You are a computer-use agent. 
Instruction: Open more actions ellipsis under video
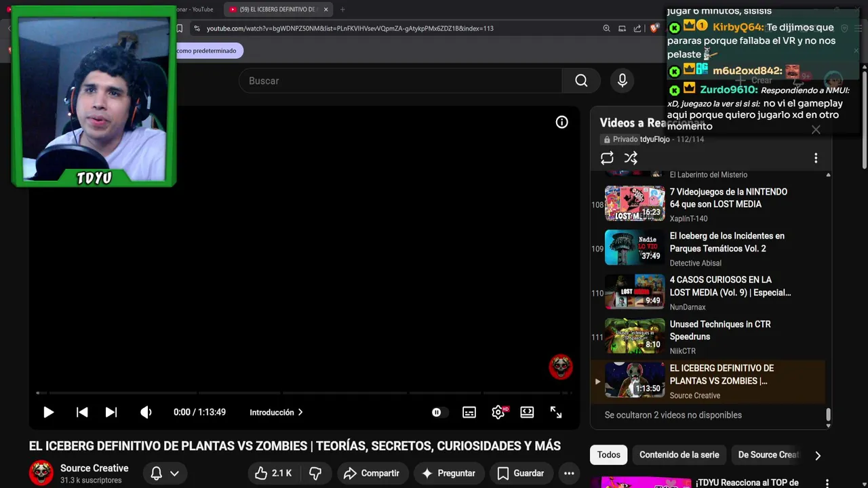pyautogui.click(x=569, y=473)
